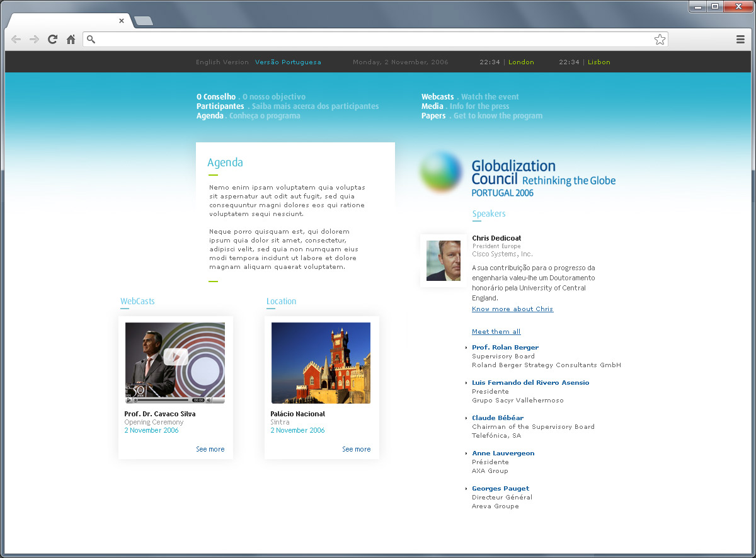Open the browser menu with the hamburger icon

[x=740, y=39]
